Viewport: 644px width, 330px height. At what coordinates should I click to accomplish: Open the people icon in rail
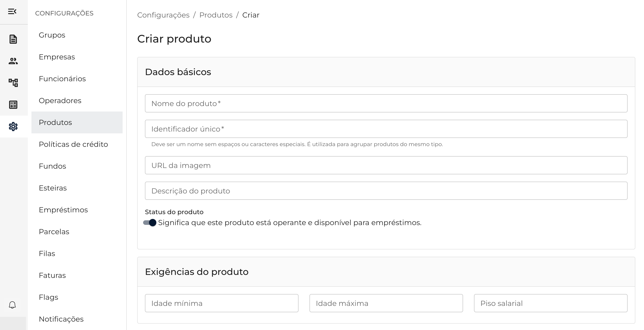click(x=13, y=61)
